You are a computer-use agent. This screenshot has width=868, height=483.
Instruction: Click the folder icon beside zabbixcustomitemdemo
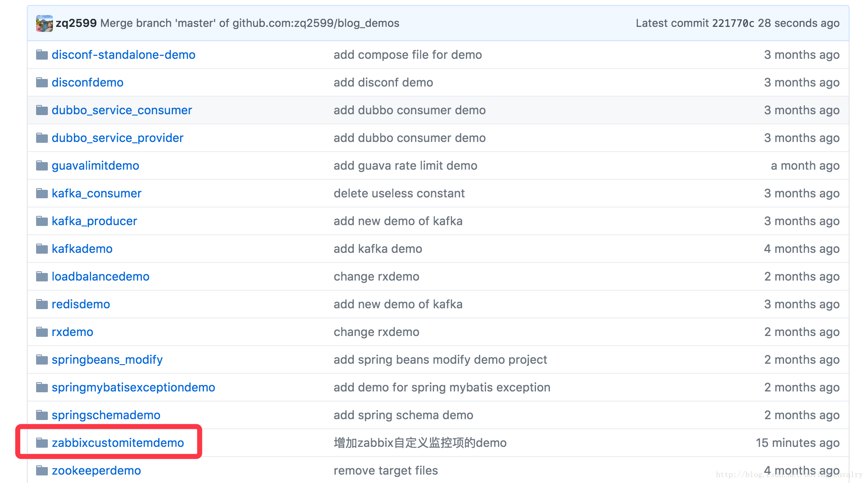(42, 443)
